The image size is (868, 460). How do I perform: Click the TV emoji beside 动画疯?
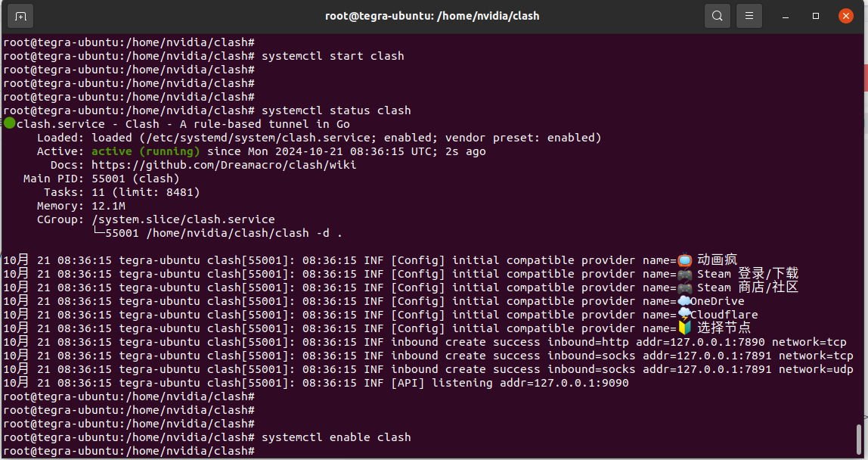click(x=684, y=260)
